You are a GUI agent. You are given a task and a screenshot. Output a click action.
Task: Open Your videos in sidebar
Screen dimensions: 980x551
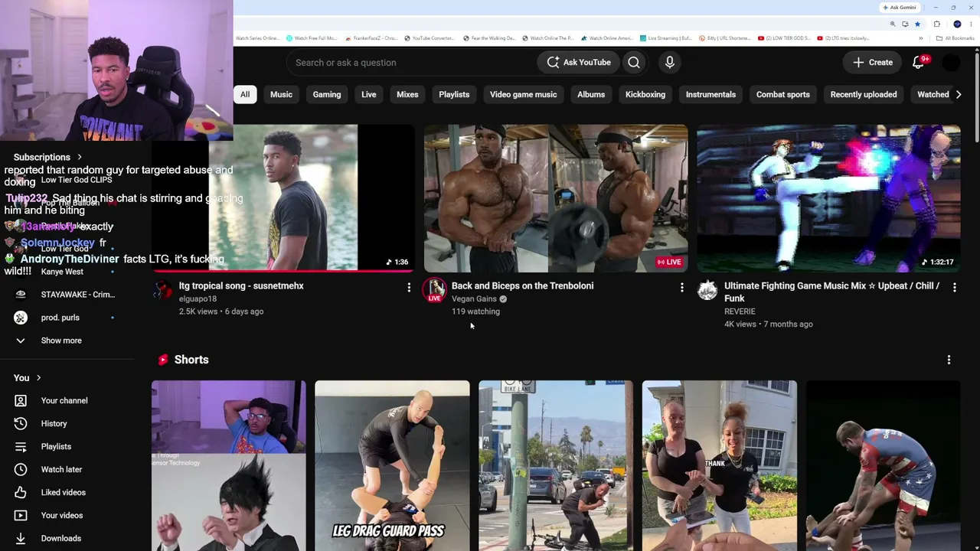61,516
